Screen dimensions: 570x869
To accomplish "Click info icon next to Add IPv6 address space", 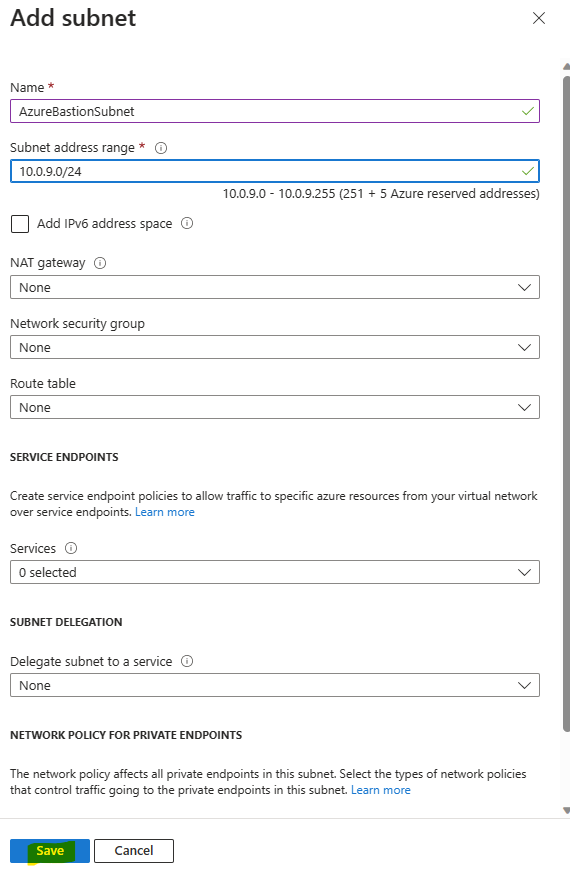I will (x=187, y=223).
